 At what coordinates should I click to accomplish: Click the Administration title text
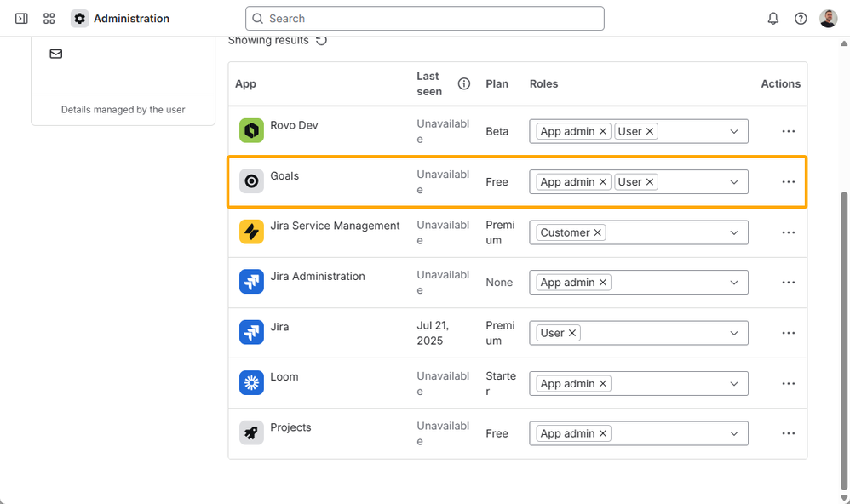[131, 19]
